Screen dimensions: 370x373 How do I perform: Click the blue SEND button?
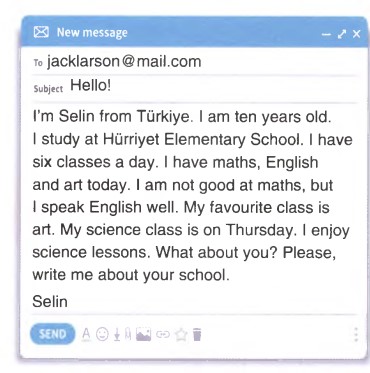[52, 334]
